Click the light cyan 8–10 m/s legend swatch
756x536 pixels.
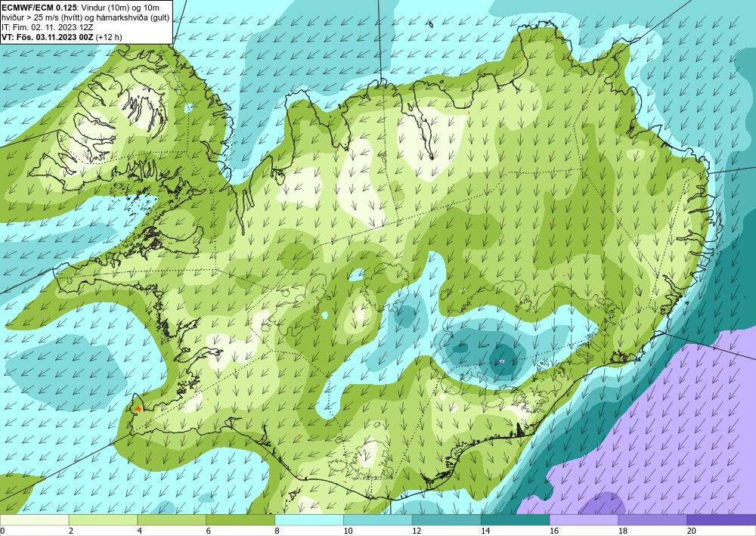(x=309, y=520)
